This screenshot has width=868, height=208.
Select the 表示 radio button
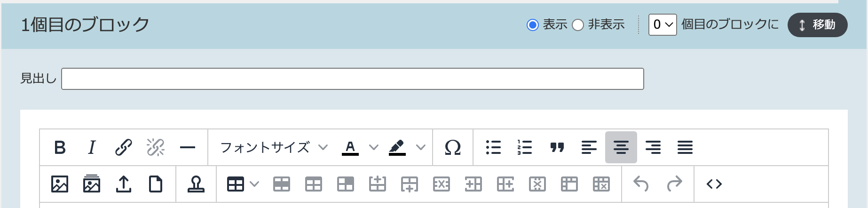(x=533, y=25)
